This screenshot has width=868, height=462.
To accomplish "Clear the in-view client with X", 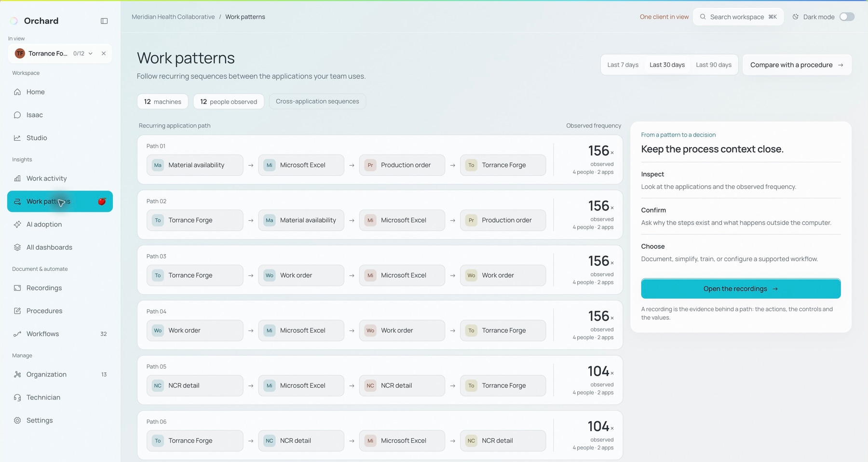I will click(104, 53).
